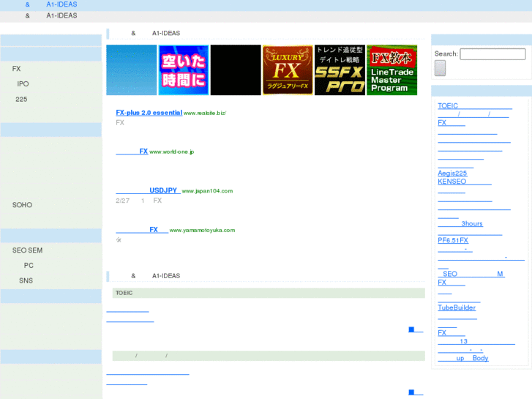The height and width of the screenshot is (399, 532).
Task: Open the blue gradient banner thumbnail
Action: [x=132, y=70]
